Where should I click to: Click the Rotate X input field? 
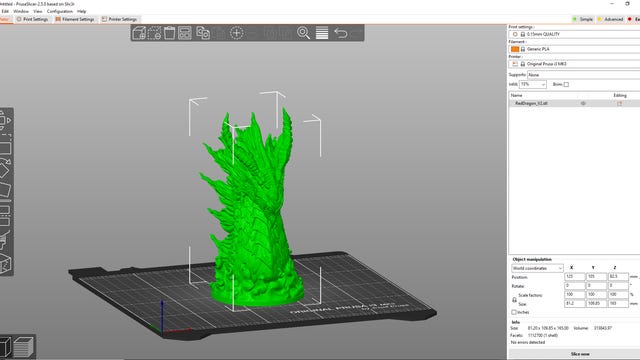click(x=574, y=286)
